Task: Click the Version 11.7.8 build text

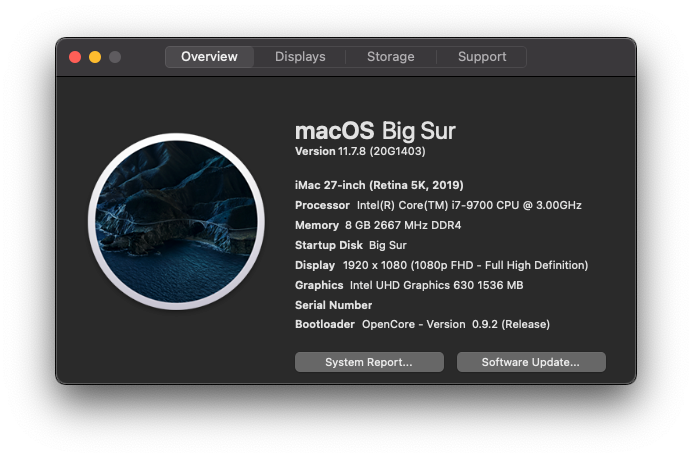Action: 360,151
